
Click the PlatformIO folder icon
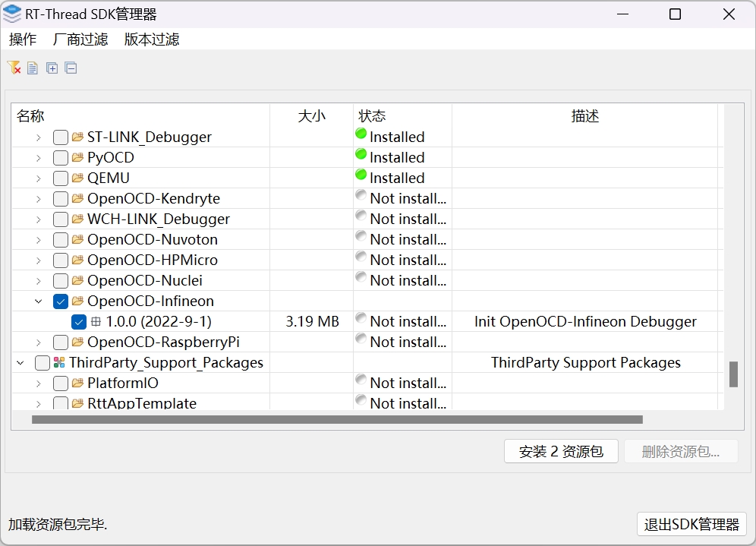point(77,383)
